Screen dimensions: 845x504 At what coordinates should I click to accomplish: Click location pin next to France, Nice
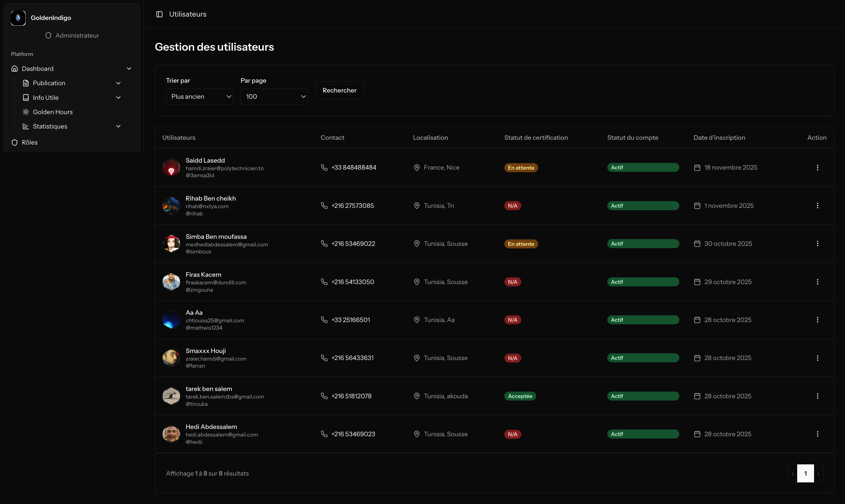click(x=417, y=167)
